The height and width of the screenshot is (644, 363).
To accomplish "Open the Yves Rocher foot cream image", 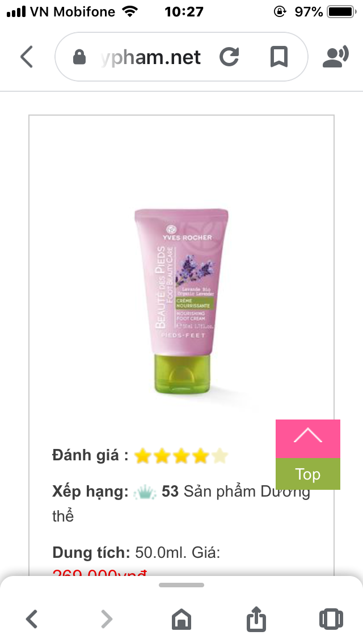I will pos(181,301).
